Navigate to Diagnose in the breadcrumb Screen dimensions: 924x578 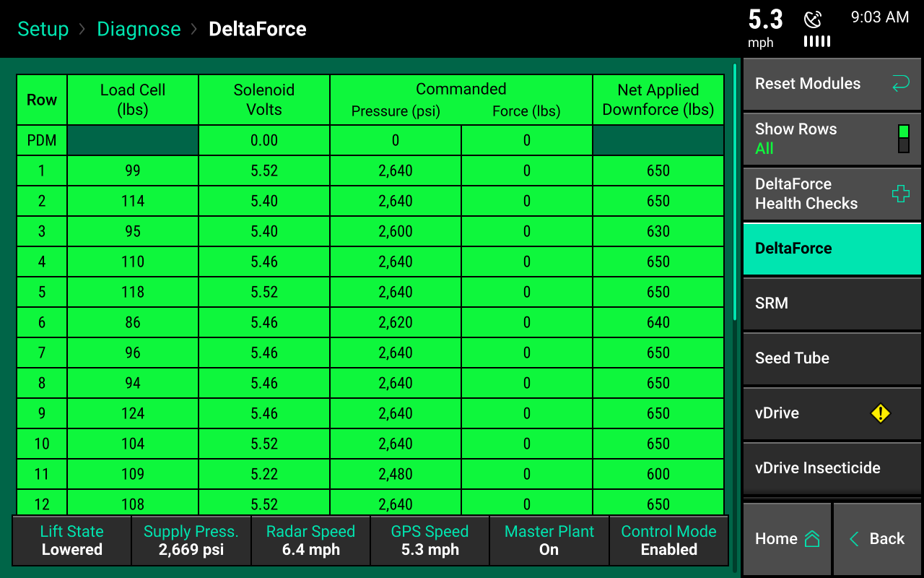pos(139,29)
